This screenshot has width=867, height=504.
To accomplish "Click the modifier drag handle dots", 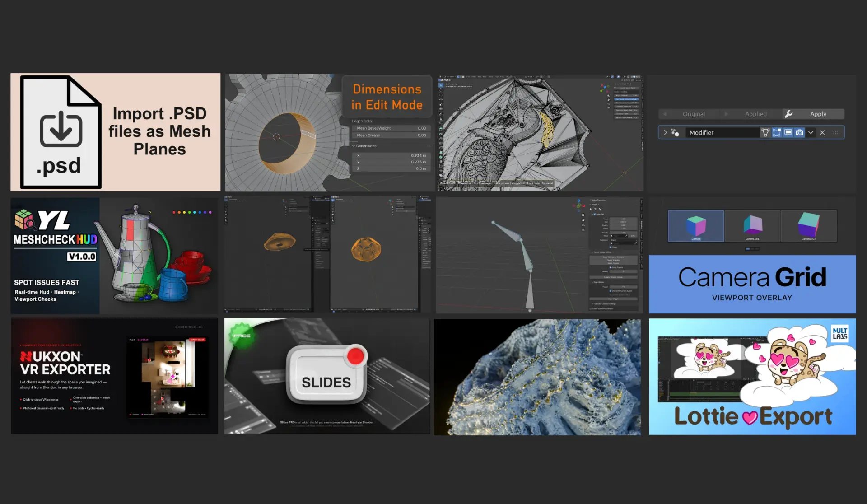I will coord(836,132).
